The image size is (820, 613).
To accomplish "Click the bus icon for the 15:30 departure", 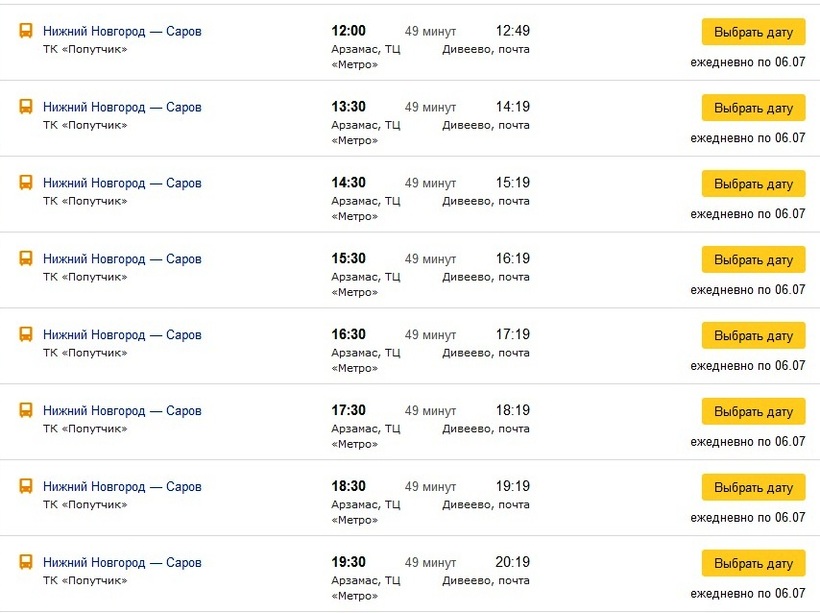I will 26,258.
